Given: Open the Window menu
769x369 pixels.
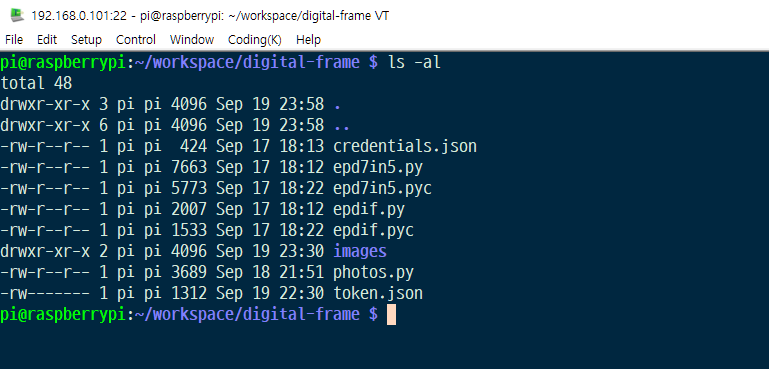Looking at the screenshot, I should tap(192, 40).
